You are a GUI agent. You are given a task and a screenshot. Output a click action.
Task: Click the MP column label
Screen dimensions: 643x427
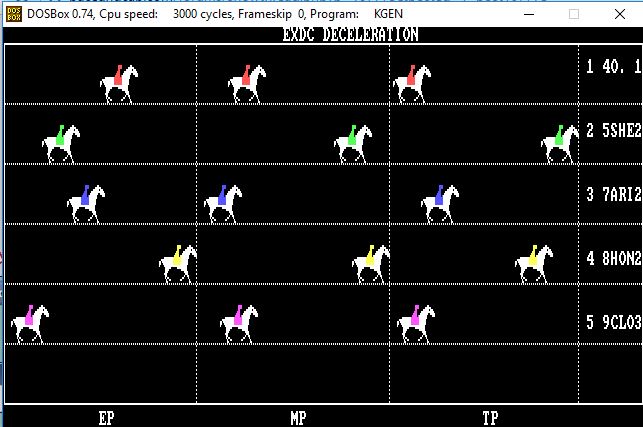coord(299,418)
